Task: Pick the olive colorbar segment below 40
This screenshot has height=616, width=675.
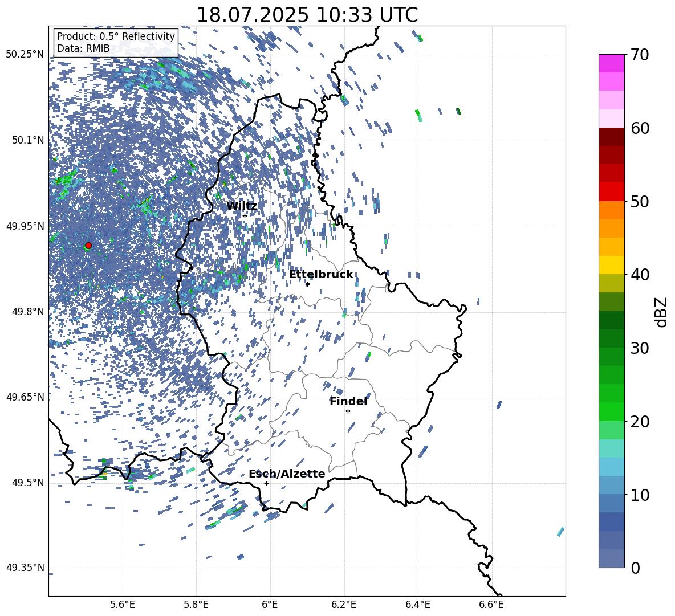Action: point(611,283)
